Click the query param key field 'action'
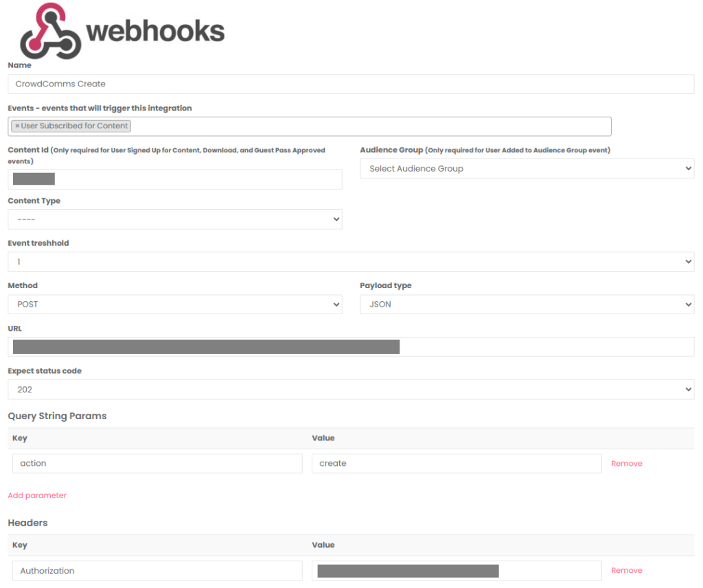The image size is (703, 588). 157,464
